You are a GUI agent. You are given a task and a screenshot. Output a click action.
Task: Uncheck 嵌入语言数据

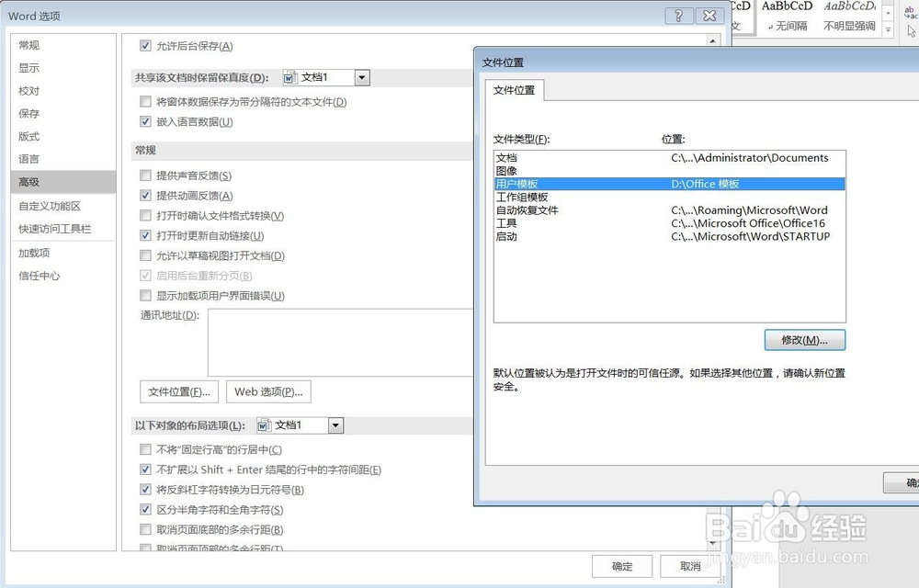tap(145, 121)
